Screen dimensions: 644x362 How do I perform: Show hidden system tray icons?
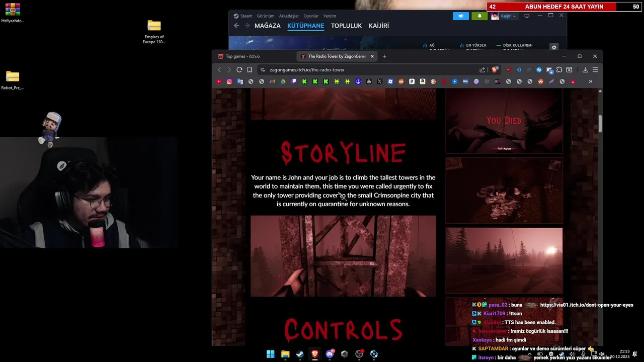point(529,354)
